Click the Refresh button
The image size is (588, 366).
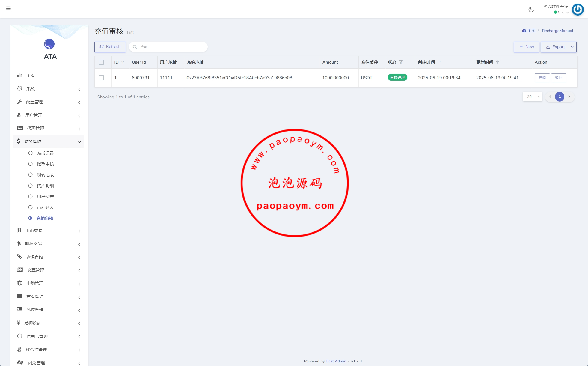click(110, 47)
